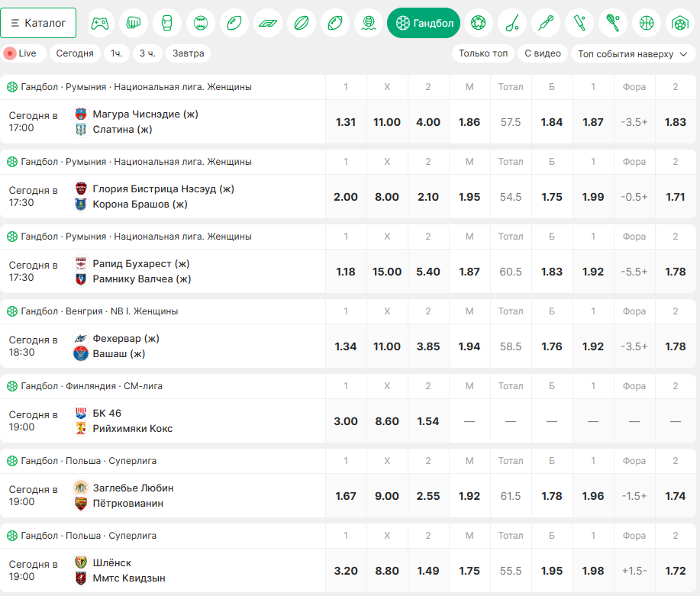Select the cricket bat sport icon

[579, 23]
